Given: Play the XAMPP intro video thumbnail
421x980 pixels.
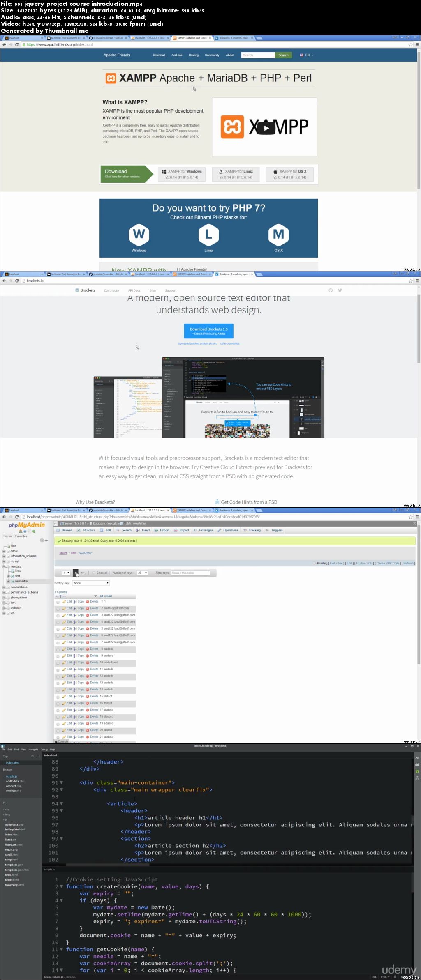Looking at the screenshot, I should point(266,127).
